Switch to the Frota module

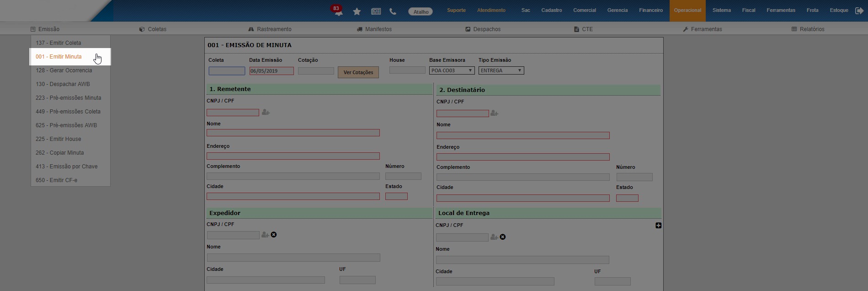tap(813, 11)
